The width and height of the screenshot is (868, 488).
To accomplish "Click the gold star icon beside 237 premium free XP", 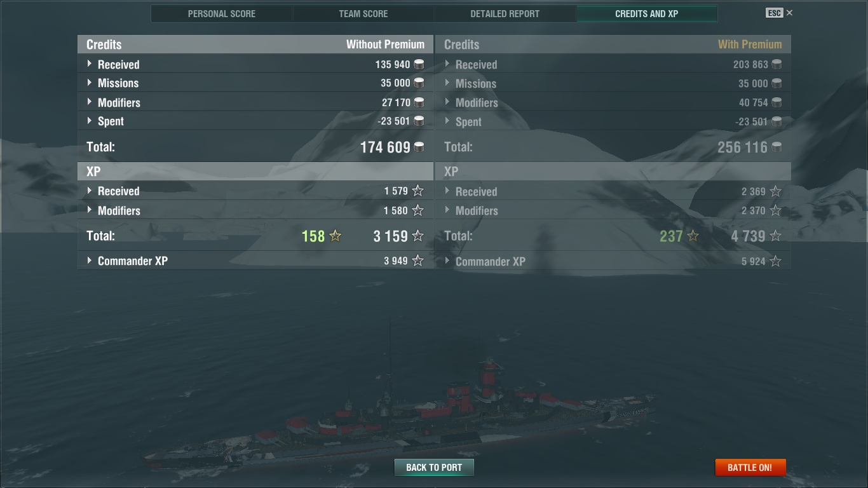I will tap(693, 236).
